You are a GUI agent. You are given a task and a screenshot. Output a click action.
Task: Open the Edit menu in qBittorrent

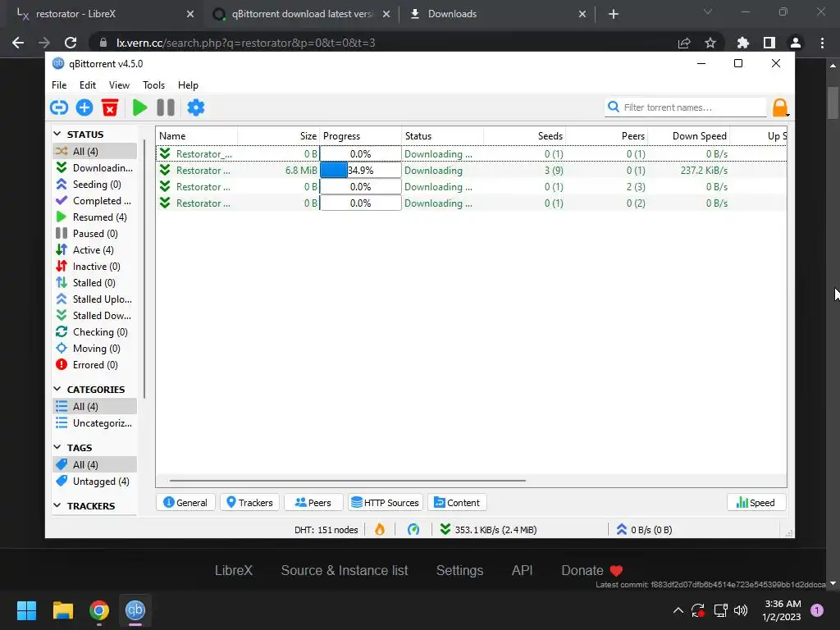pos(87,85)
